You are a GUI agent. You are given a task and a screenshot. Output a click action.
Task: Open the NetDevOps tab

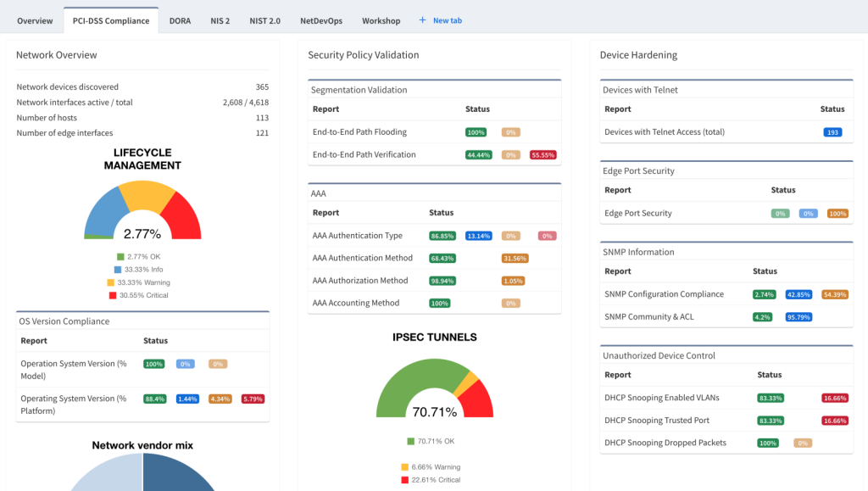pyautogui.click(x=320, y=20)
